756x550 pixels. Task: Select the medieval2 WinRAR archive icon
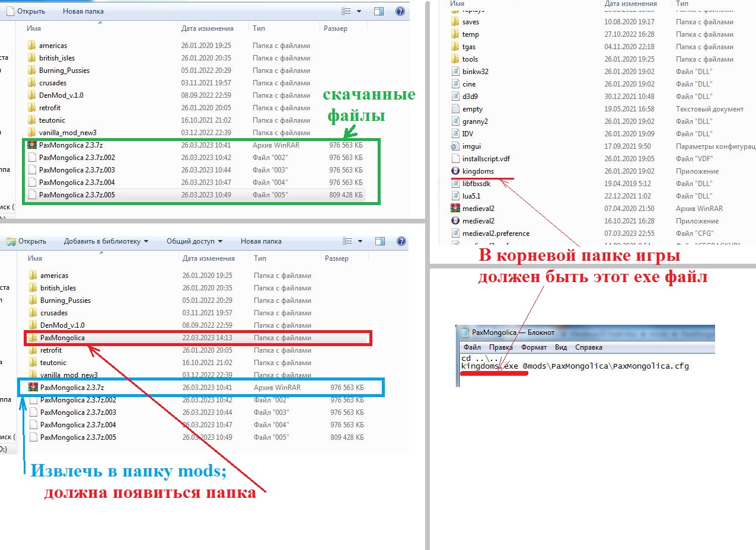[455, 209]
